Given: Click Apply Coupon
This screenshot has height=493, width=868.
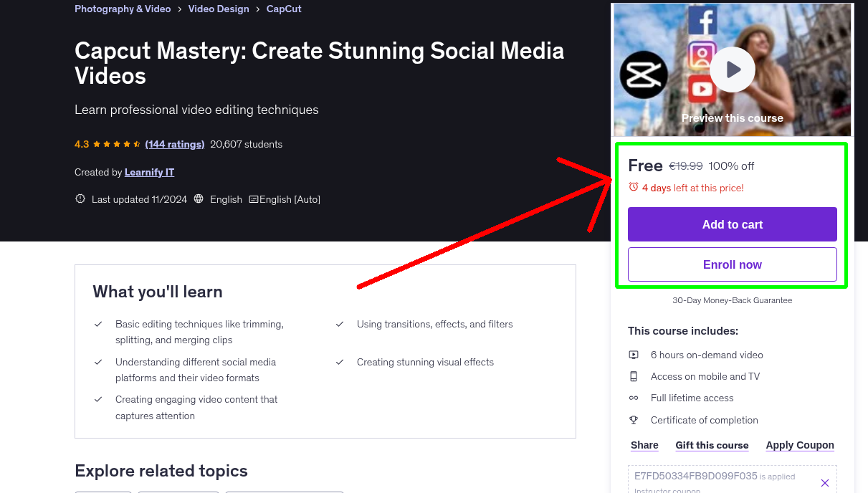Looking at the screenshot, I should point(800,445).
